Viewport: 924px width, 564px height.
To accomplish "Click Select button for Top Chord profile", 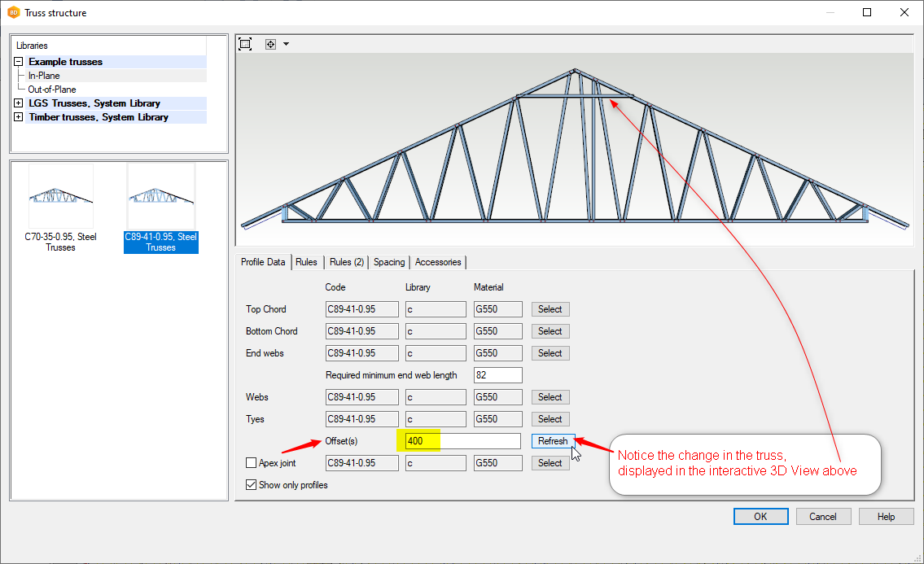I will (x=550, y=309).
